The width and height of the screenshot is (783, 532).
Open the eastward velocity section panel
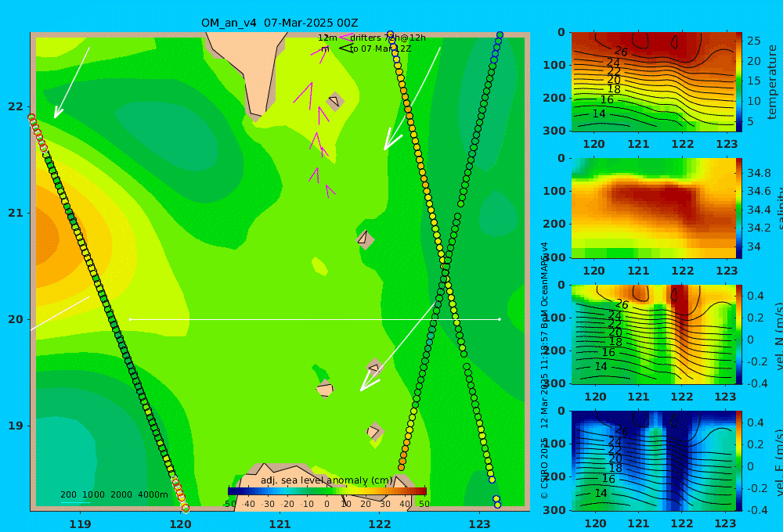click(653, 461)
